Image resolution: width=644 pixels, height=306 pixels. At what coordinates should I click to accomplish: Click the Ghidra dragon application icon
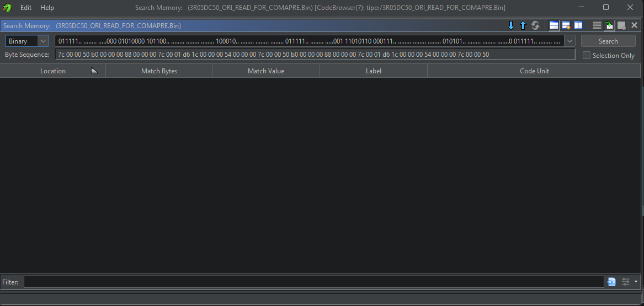pos(7,7)
